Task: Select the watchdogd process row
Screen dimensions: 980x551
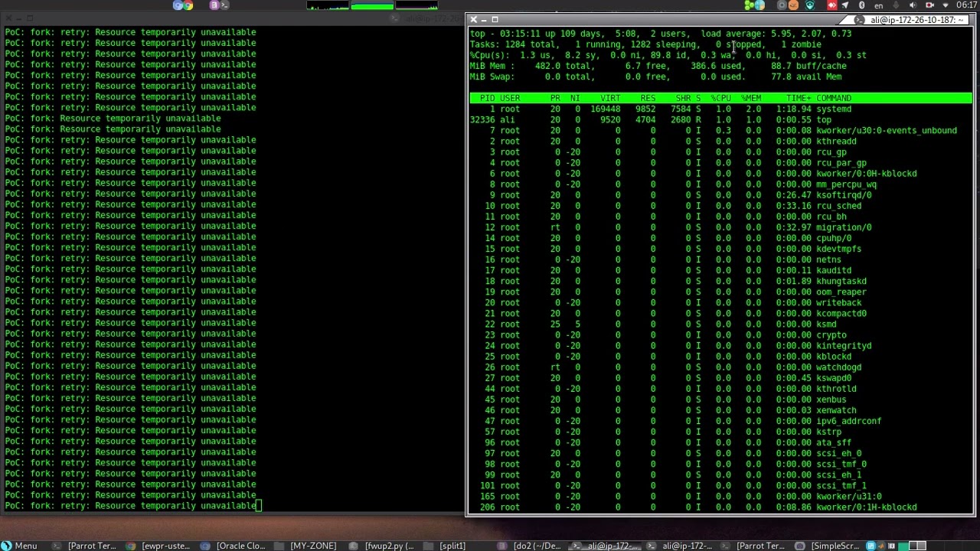Action: [x=720, y=367]
